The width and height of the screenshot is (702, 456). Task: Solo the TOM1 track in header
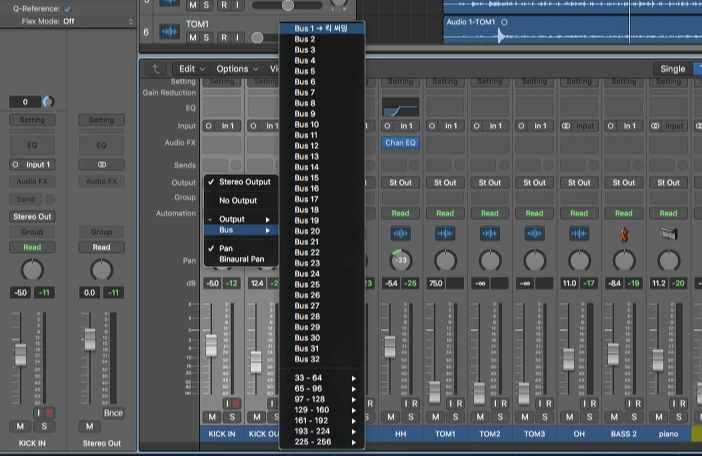pos(207,38)
